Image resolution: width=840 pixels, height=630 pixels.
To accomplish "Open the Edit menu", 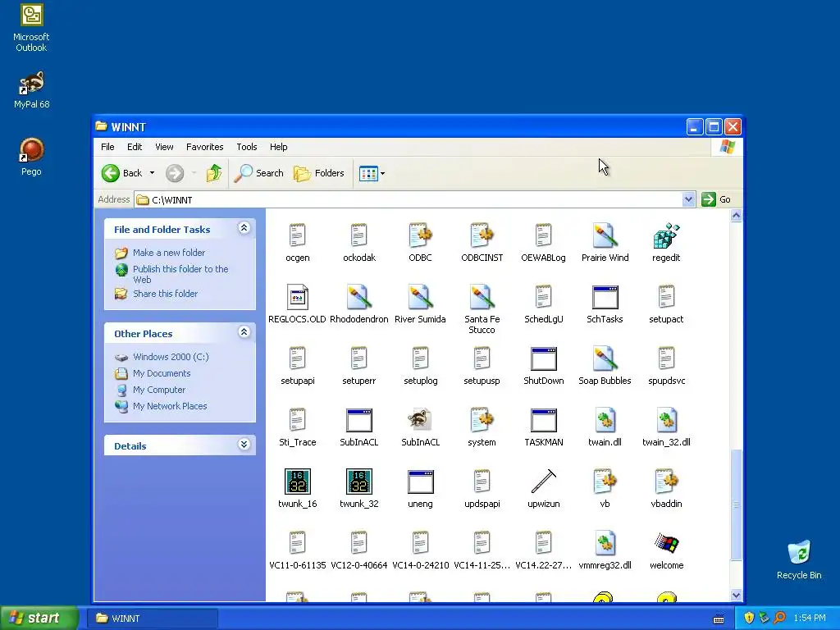I will pyautogui.click(x=135, y=147).
